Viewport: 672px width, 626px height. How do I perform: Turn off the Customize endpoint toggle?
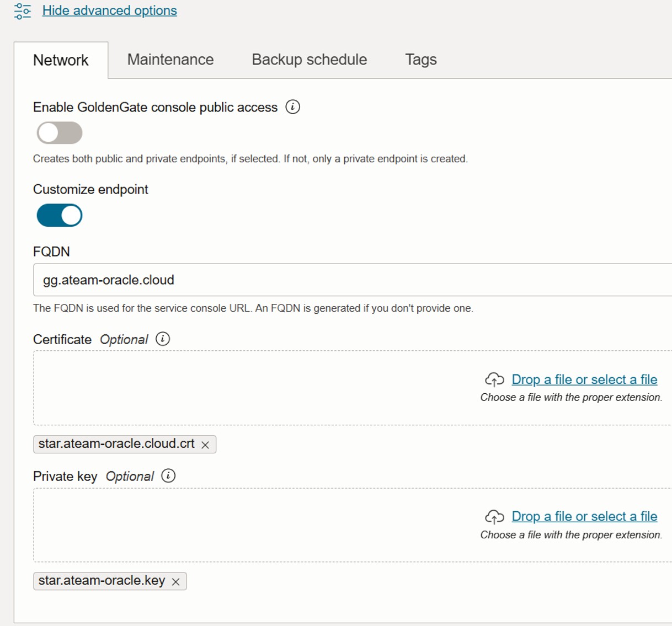tap(60, 215)
